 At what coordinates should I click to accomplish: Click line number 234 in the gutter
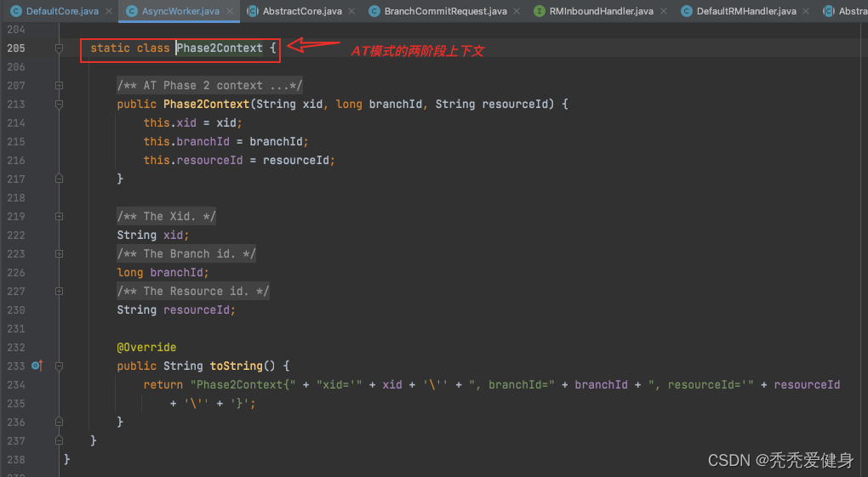pyautogui.click(x=16, y=384)
